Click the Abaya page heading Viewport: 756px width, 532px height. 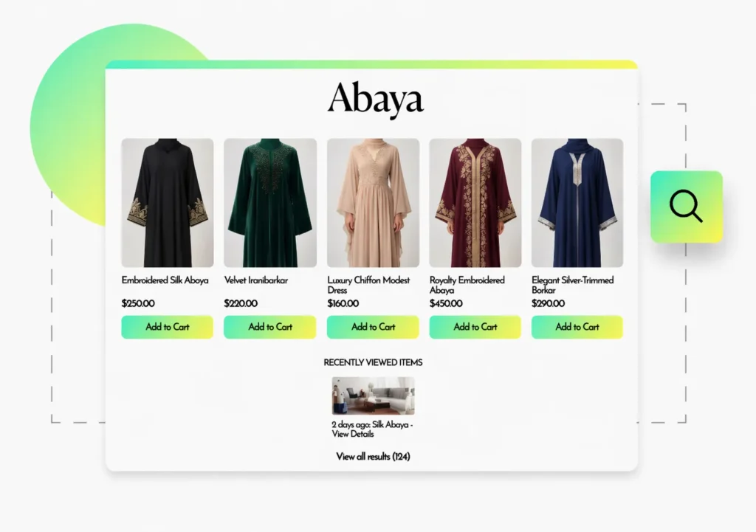point(375,98)
